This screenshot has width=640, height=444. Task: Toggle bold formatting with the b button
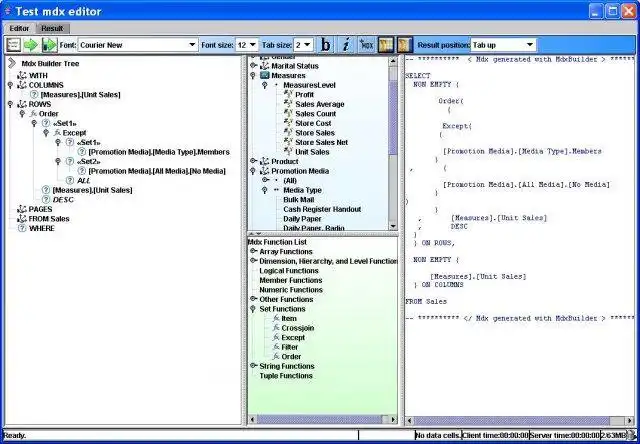coord(325,45)
